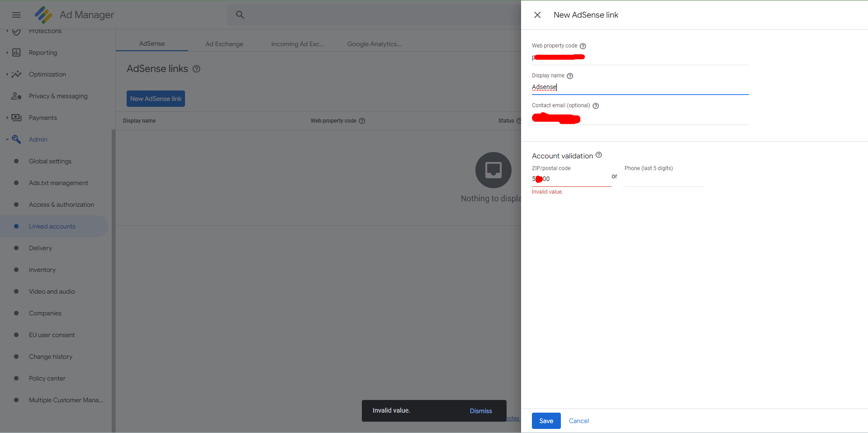
Task: Click the Privacy & messaging label
Action: [58, 96]
